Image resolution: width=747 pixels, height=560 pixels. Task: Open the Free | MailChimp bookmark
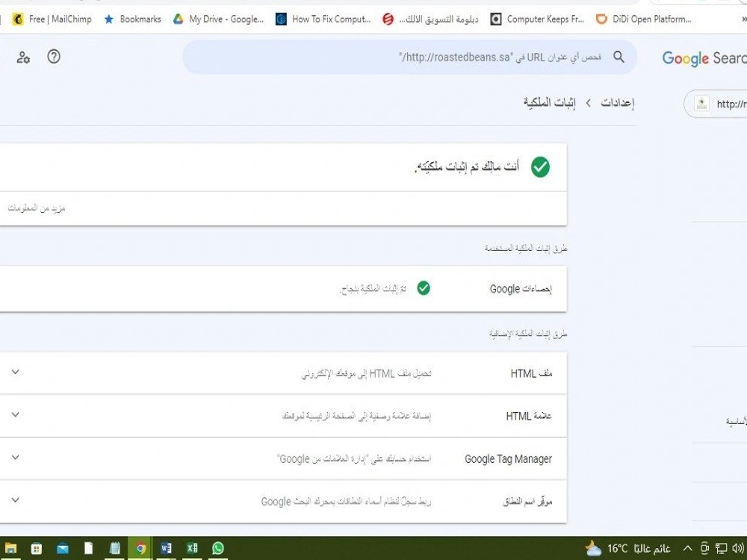click(52, 19)
